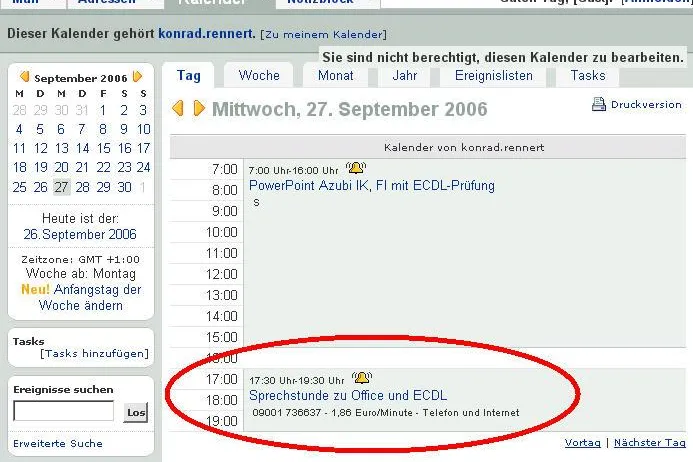This screenshot has height=462, width=693.
Task: Click the Vortag link
Action: coord(583,443)
